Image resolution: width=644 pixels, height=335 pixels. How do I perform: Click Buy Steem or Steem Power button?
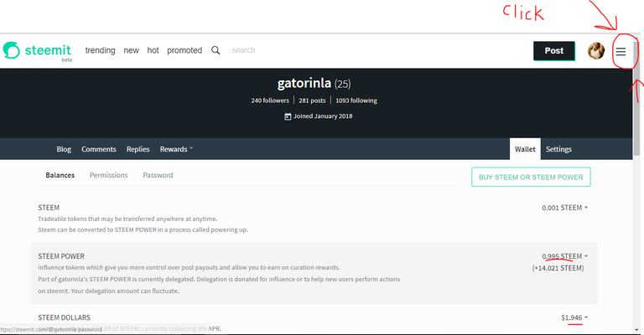531,178
